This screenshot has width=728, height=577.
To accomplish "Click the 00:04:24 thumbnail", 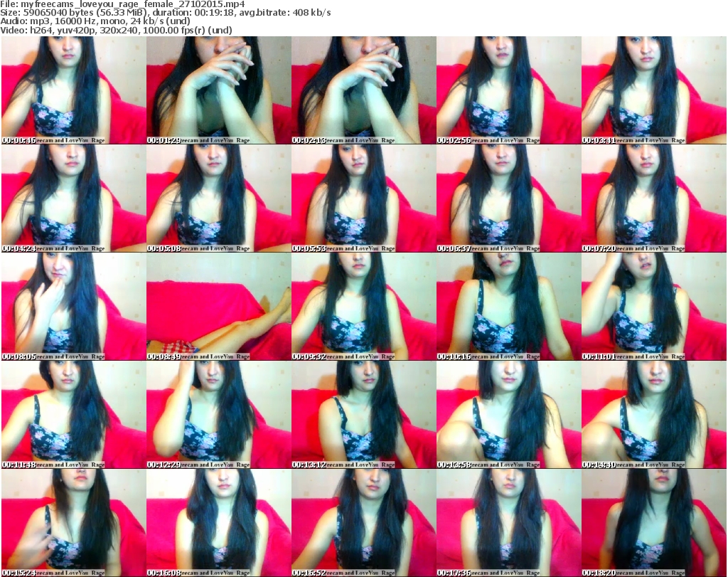I will [74, 198].
